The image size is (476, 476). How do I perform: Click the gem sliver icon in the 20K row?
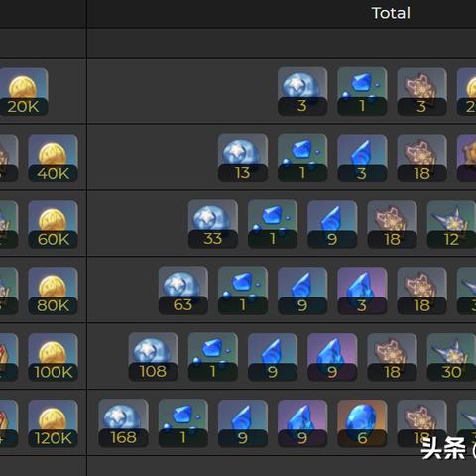tap(362, 91)
